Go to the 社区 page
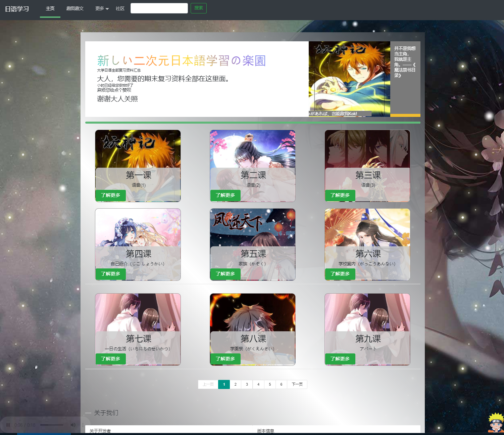This screenshot has width=504, height=435. pos(120,8)
